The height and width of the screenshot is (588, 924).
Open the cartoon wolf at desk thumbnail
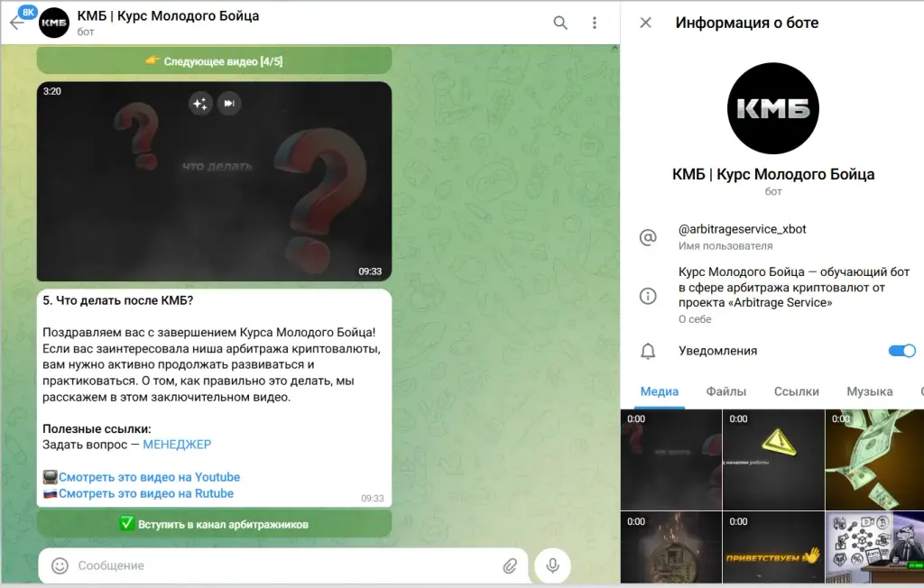pyautogui.click(x=874, y=547)
